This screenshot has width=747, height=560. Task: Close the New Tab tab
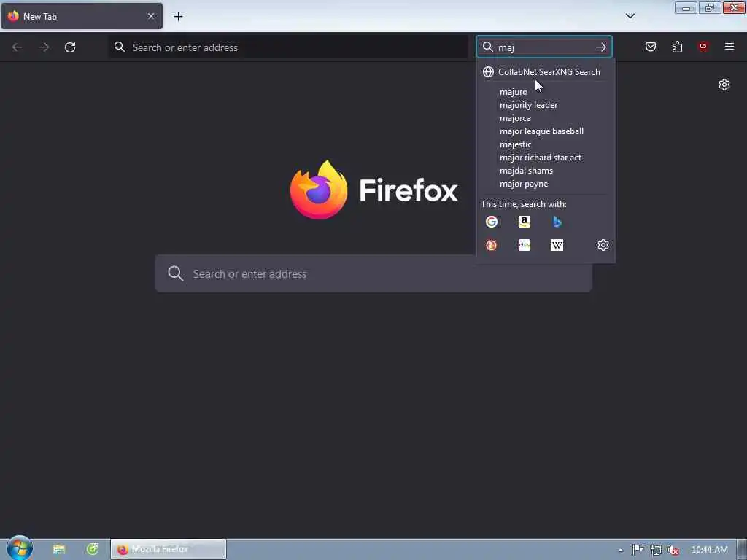click(151, 16)
